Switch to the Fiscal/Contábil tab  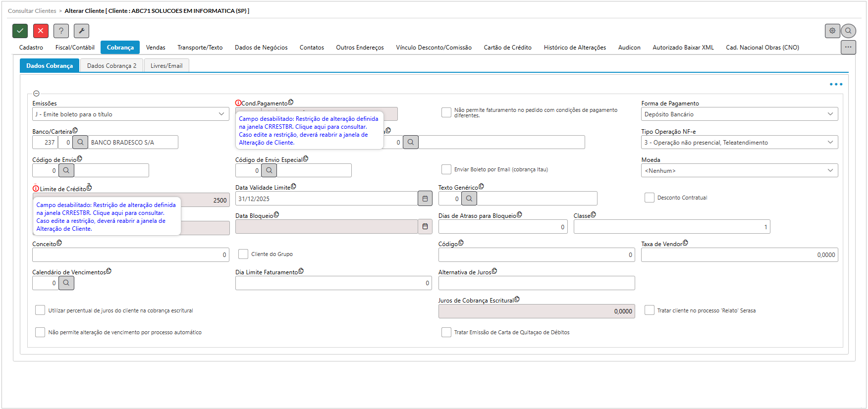coord(75,48)
